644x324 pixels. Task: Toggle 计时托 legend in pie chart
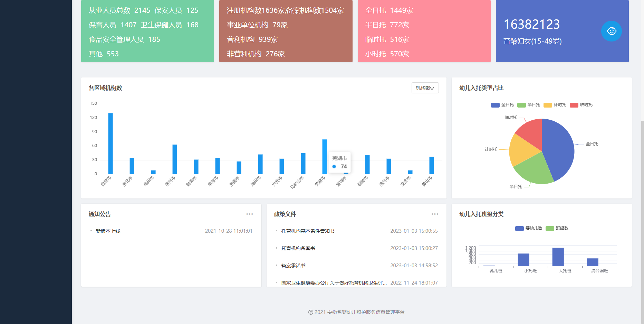pos(555,105)
